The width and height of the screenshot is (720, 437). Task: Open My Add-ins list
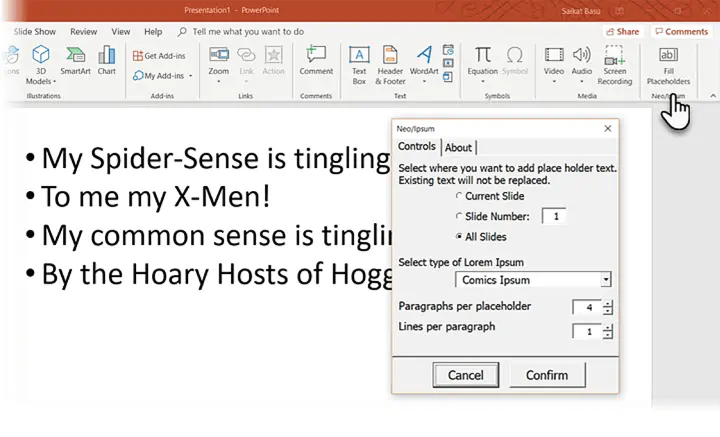(x=159, y=75)
